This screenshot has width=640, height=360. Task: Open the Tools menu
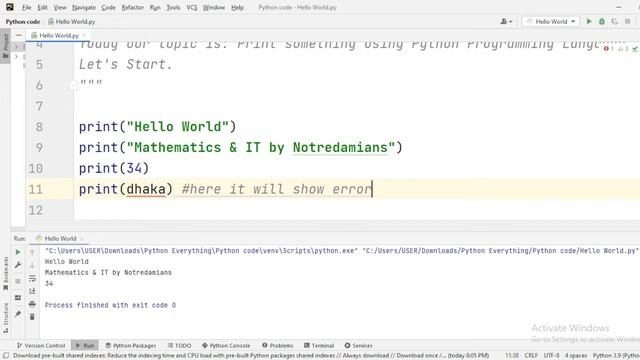(173, 7)
